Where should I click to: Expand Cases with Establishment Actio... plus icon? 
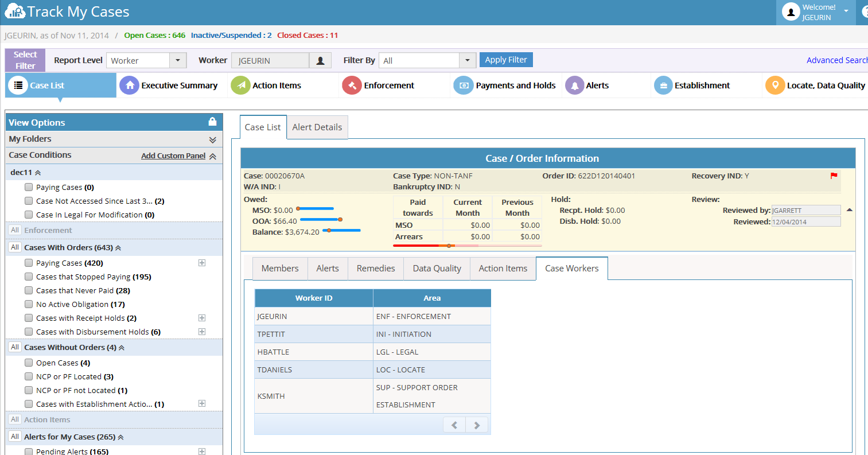[202, 404]
